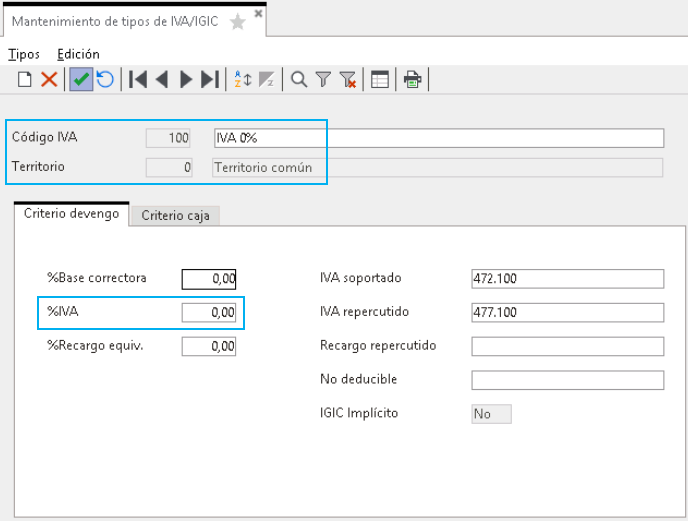Click the IGIC Implícito label

(x=359, y=413)
